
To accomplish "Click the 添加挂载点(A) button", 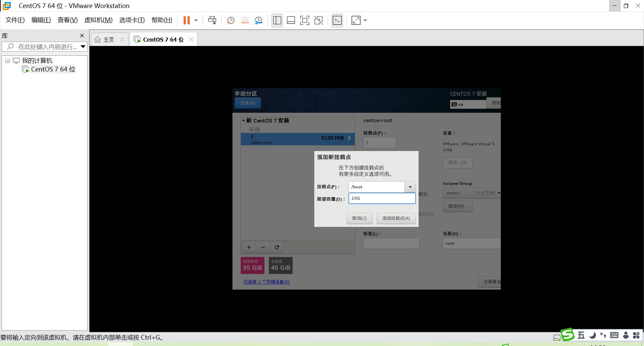I will click(396, 218).
